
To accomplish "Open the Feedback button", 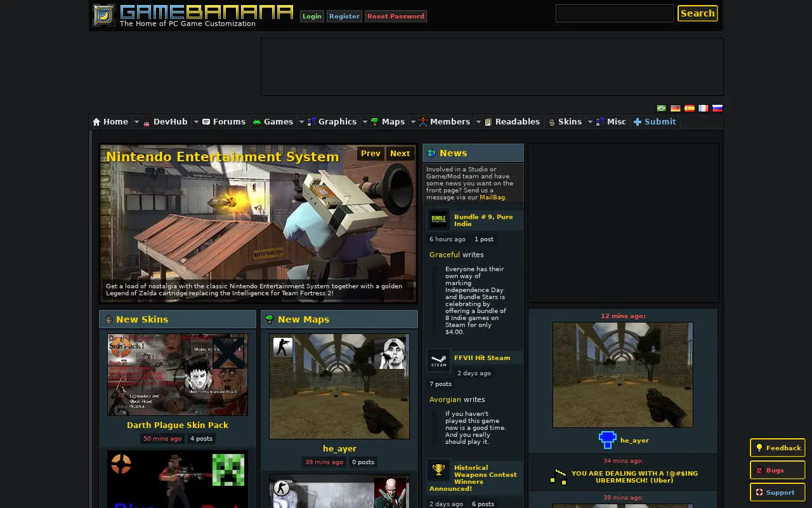I will tap(778, 448).
